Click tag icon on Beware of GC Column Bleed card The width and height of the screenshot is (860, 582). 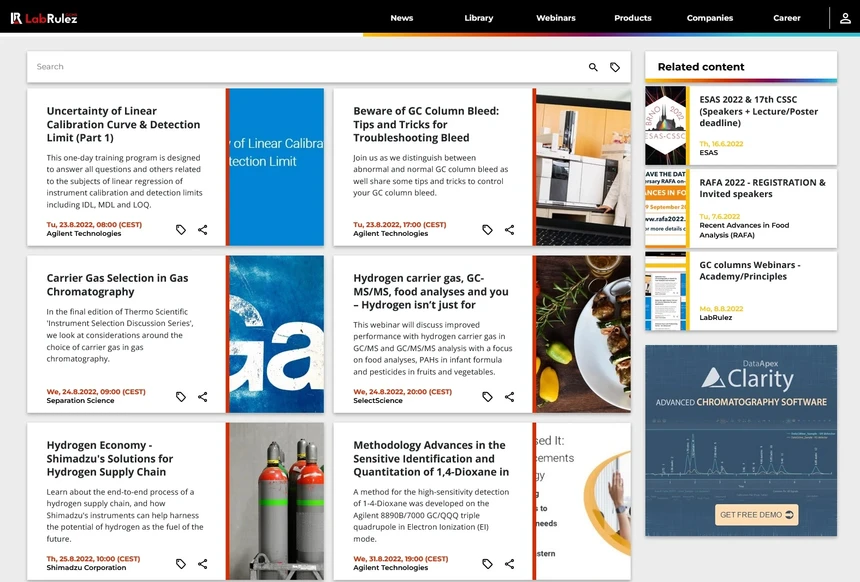(x=487, y=229)
